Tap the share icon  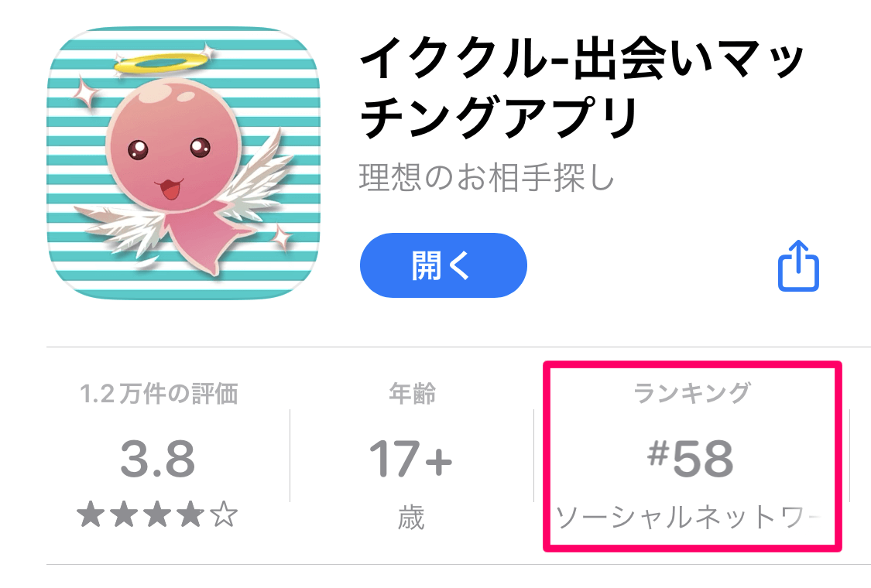coord(797,267)
